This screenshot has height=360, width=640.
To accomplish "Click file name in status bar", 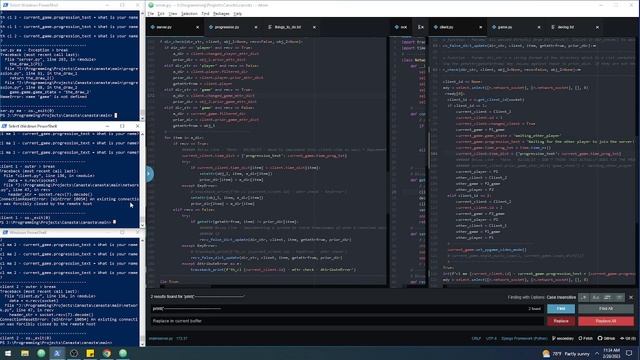I will click(161, 338).
